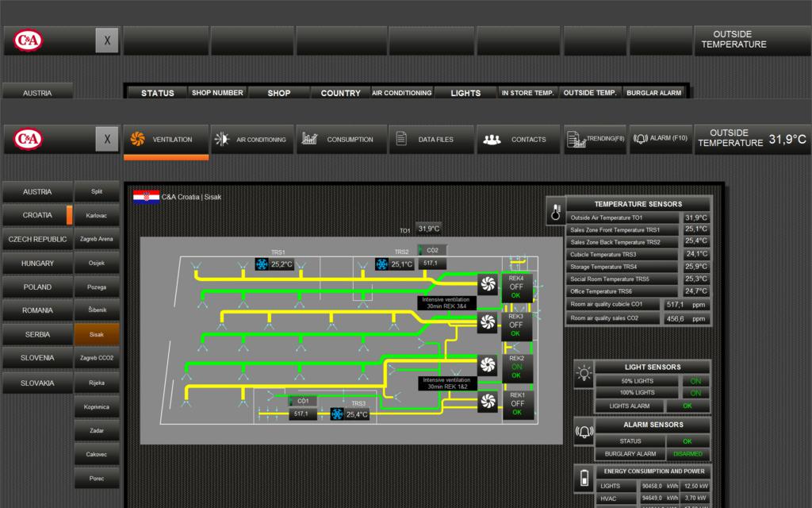Click the battery icon beside Energy Consumption
812x508 pixels.
tap(584, 479)
